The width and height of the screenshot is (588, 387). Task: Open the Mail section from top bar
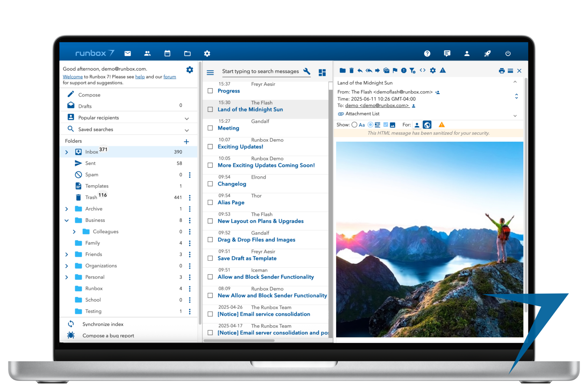click(x=128, y=53)
